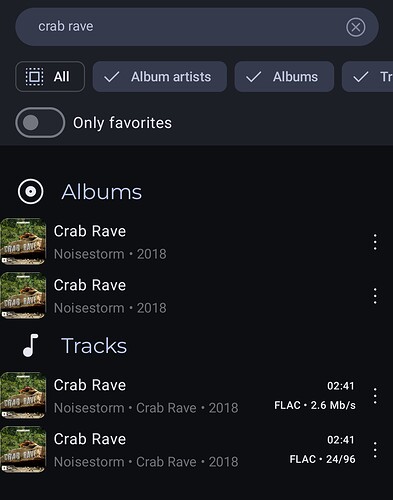Click the Albums disc section icon
Image resolution: width=393 pixels, height=500 pixels.
coord(30,192)
